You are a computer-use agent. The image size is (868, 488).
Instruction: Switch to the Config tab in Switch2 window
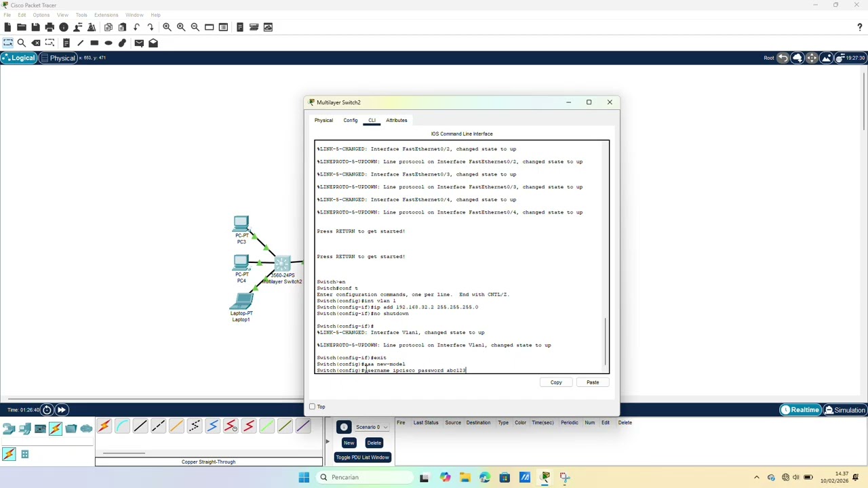[351, 121]
